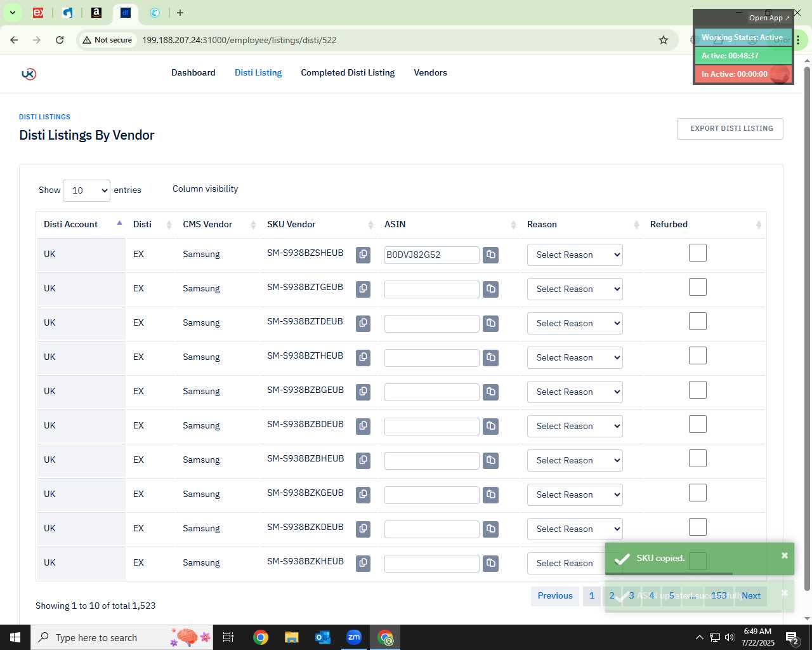Copy SKU for SM-S938BZKHEUB
Viewport: 812px width, 650px height.
pyautogui.click(x=363, y=563)
